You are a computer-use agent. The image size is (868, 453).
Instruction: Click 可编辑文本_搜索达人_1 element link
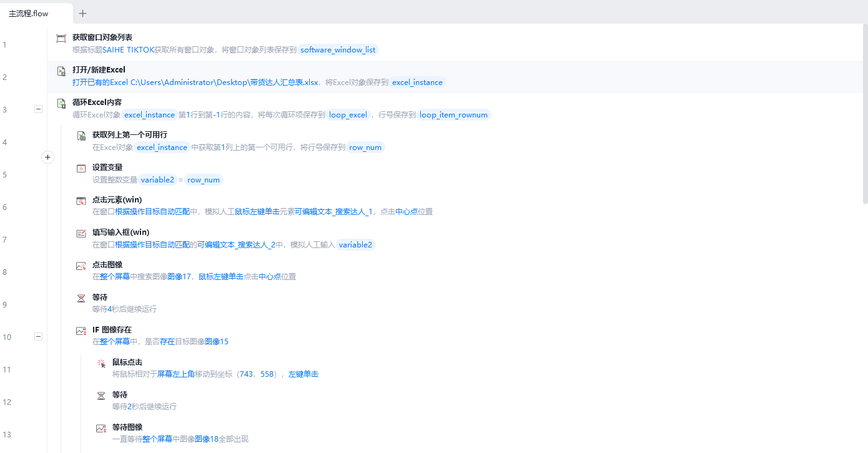(x=333, y=212)
